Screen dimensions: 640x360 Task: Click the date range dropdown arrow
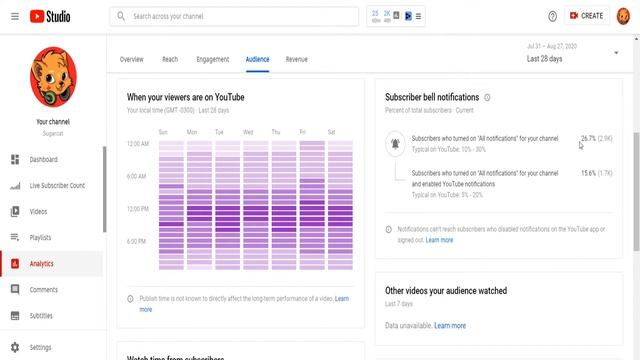pos(616,53)
